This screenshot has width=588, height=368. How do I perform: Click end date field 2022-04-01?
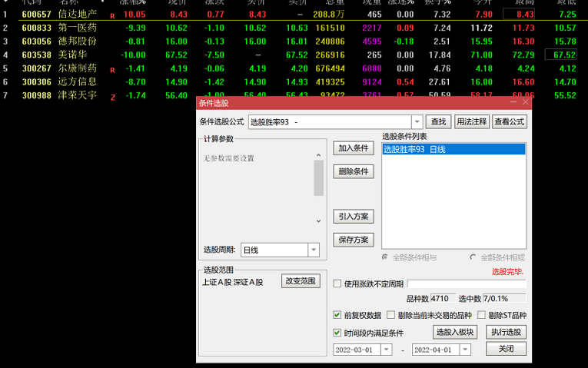click(x=436, y=350)
